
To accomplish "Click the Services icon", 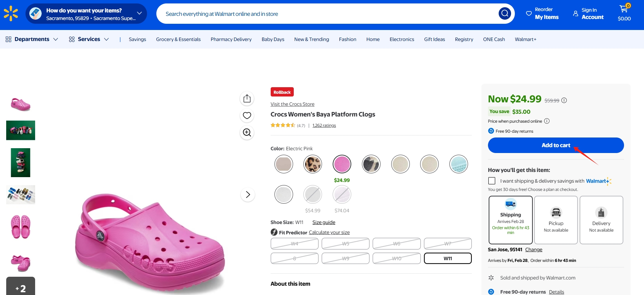I will point(72,39).
